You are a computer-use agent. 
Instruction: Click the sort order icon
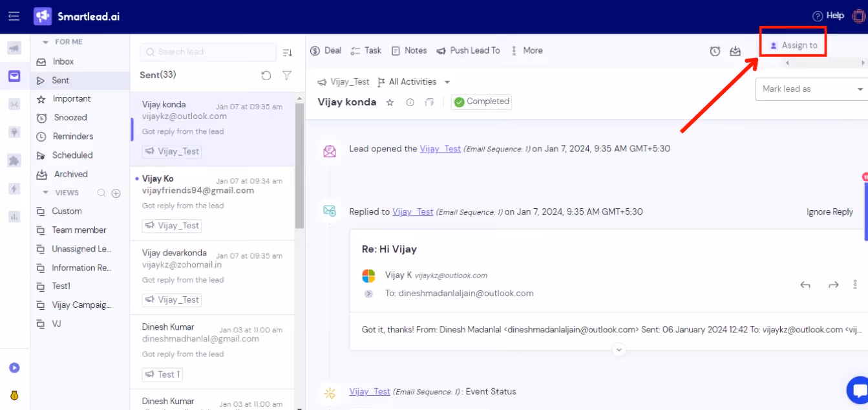(x=288, y=52)
